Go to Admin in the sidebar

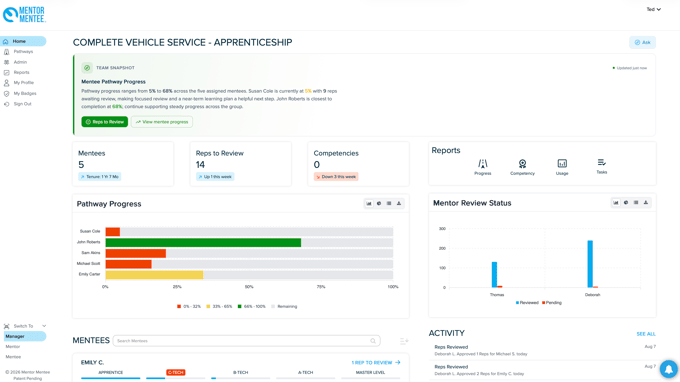click(x=20, y=62)
